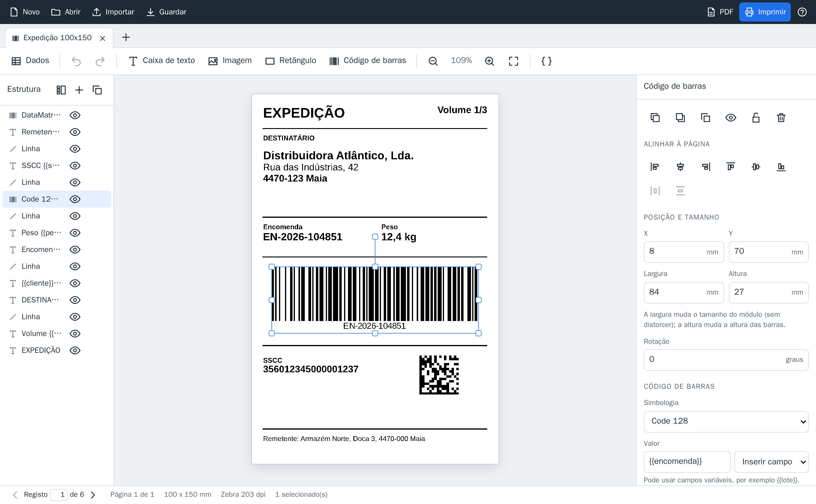The width and height of the screenshot is (816, 504).
Task: Open the Dados data panel
Action: [30, 61]
